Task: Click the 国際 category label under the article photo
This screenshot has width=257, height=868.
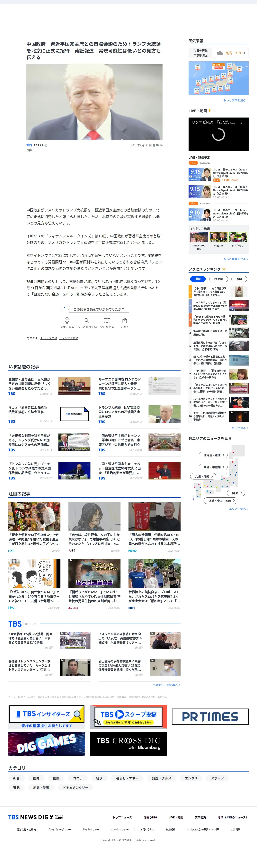Action: pyautogui.click(x=29, y=151)
